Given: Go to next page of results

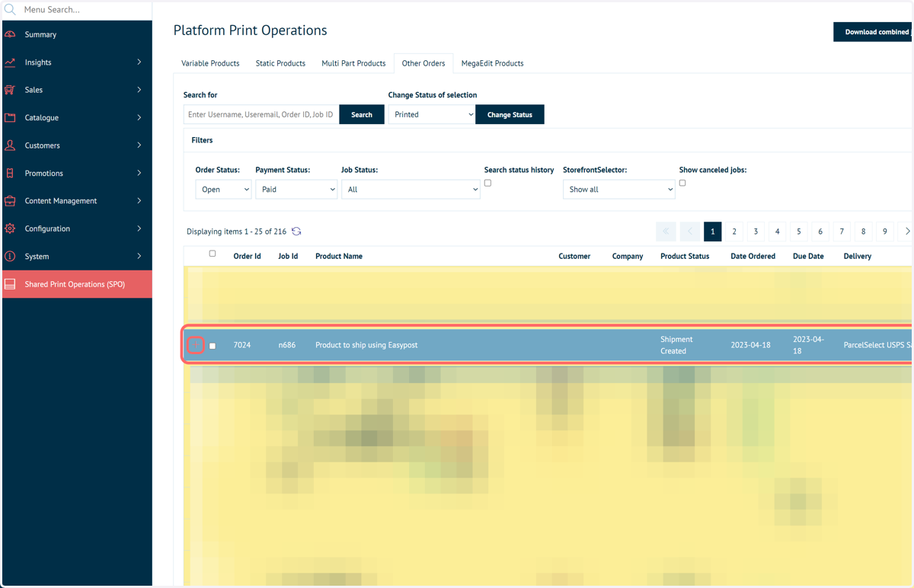Looking at the screenshot, I should pos(906,232).
